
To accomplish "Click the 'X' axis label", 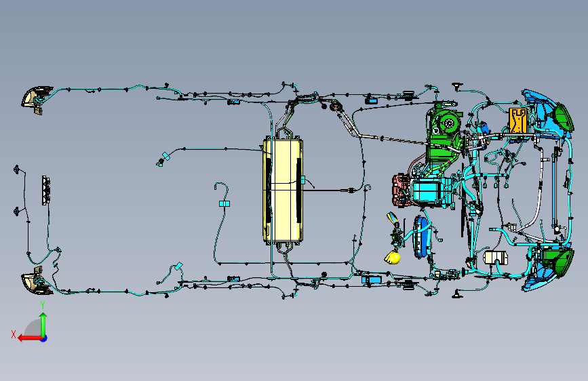I will click(x=14, y=334).
